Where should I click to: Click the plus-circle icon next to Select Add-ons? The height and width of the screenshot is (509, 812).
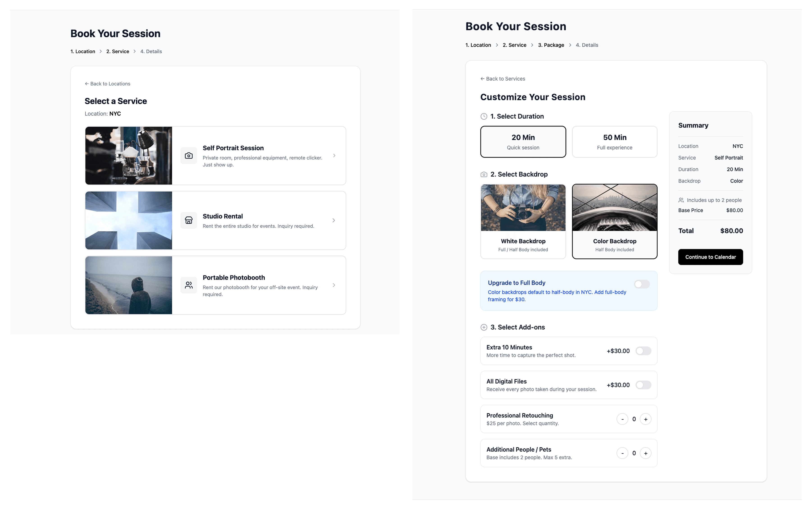(484, 327)
